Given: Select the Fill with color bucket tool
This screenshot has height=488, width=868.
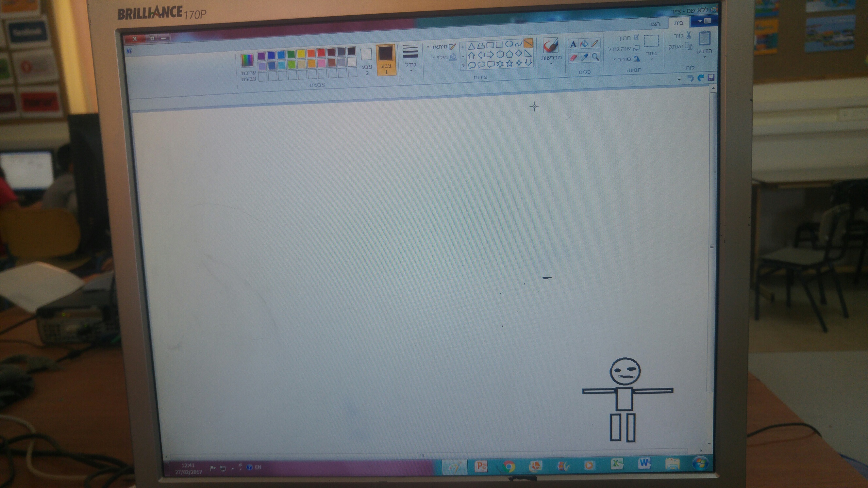Looking at the screenshot, I should click(x=584, y=43).
